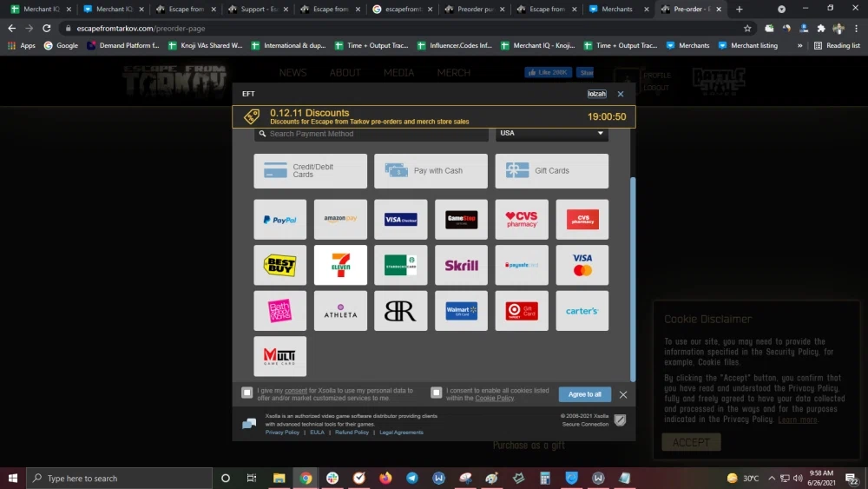
Task: Open lolzah user account label
Action: pos(597,94)
